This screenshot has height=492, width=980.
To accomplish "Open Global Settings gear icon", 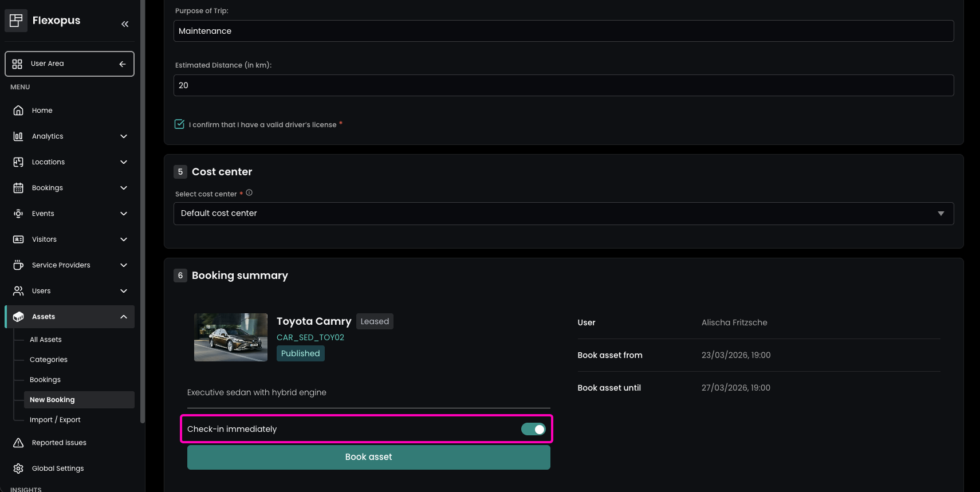I will tap(18, 469).
